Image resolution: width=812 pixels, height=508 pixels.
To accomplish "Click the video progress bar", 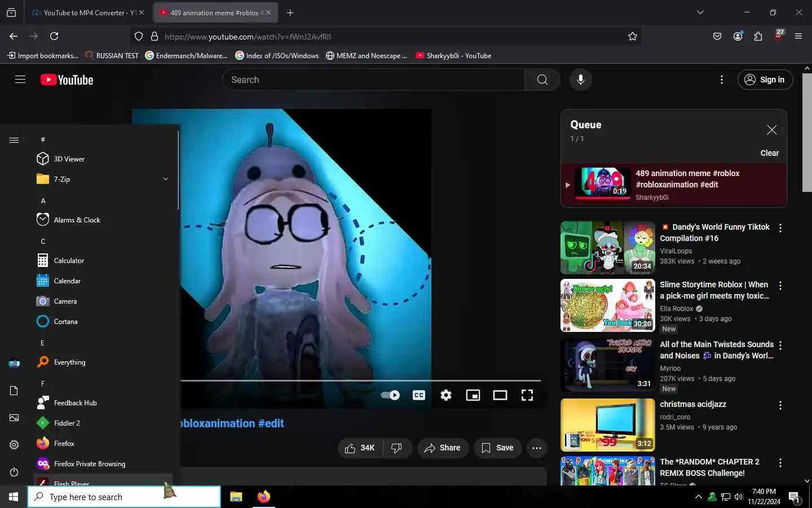I will pos(360,380).
